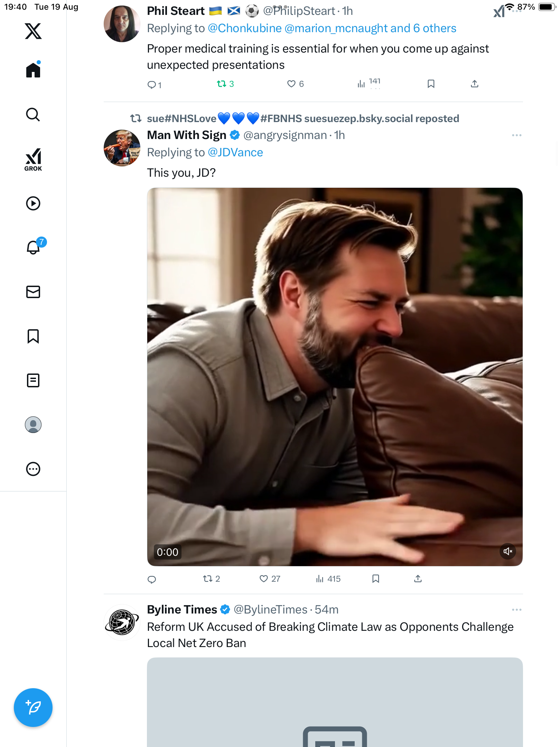Open more options on Man With Sign post
The width and height of the screenshot is (560, 747).
click(516, 135)
